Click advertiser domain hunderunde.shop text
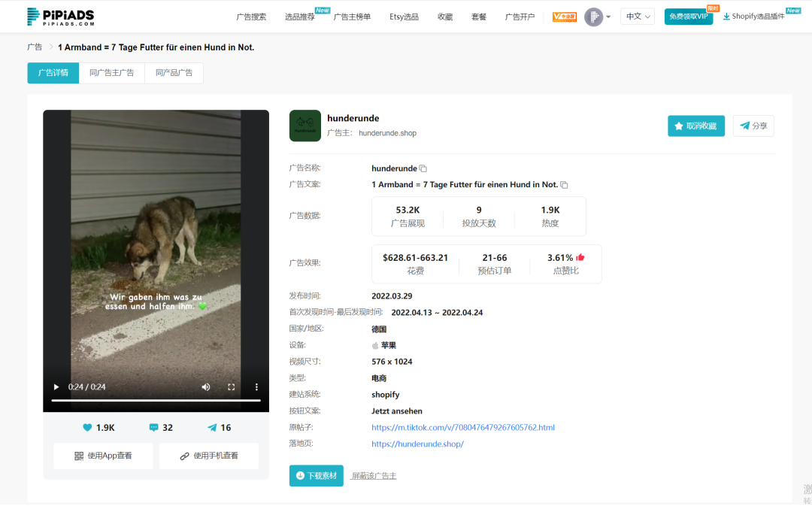 [x=387, y=133]
